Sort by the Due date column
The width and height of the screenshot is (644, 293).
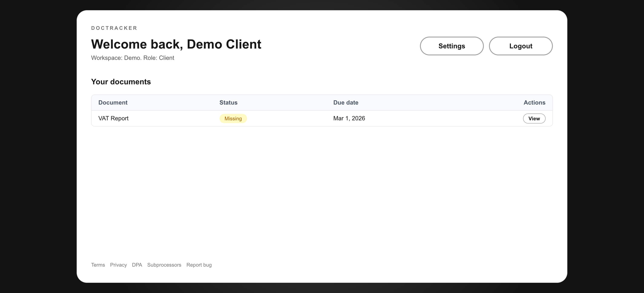[346, 102]
